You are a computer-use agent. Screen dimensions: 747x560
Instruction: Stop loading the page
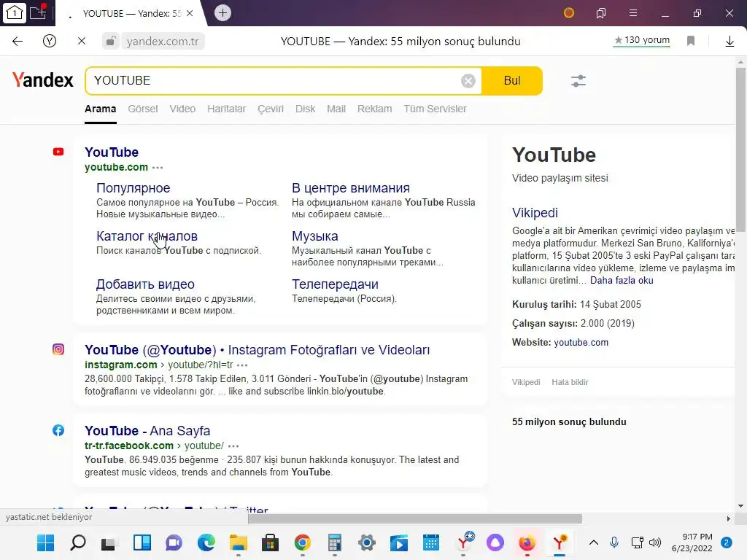(82, 42)
